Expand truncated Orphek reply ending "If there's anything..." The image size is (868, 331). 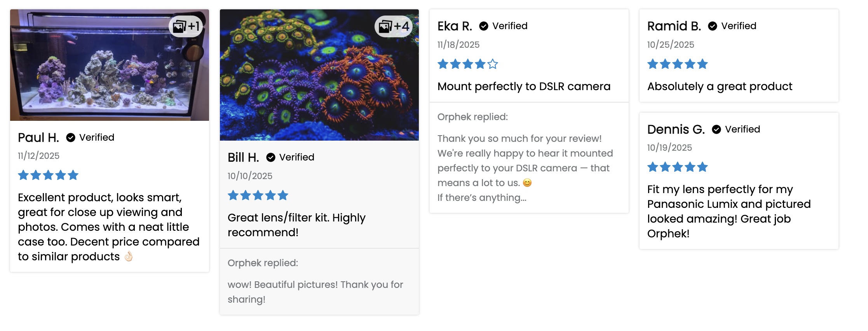click(x=482, y=198)
